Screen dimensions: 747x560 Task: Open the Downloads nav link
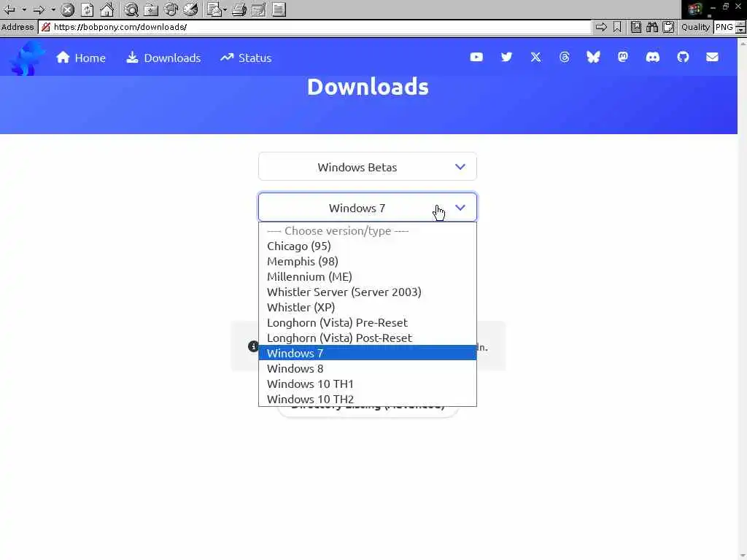(x=163, y=58)
